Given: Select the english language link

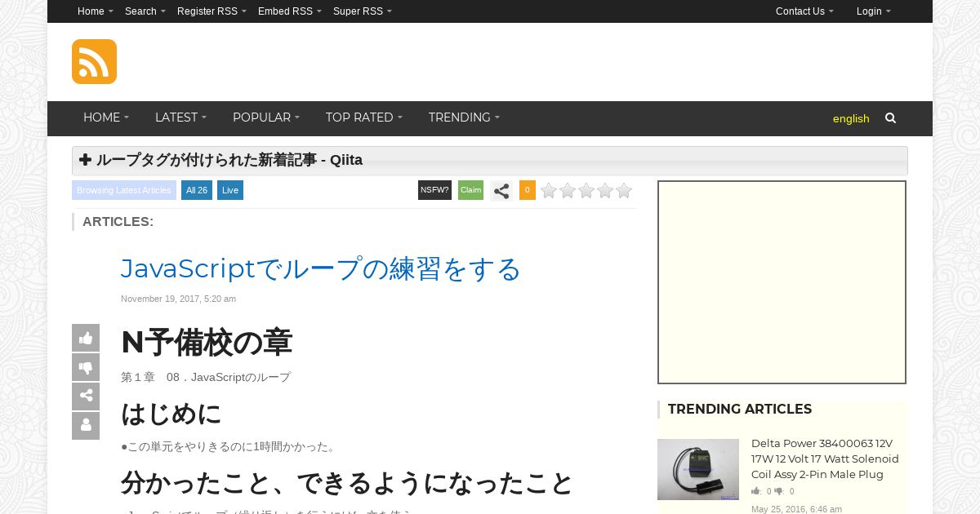Looking at the screenshot, I should 851,118.
